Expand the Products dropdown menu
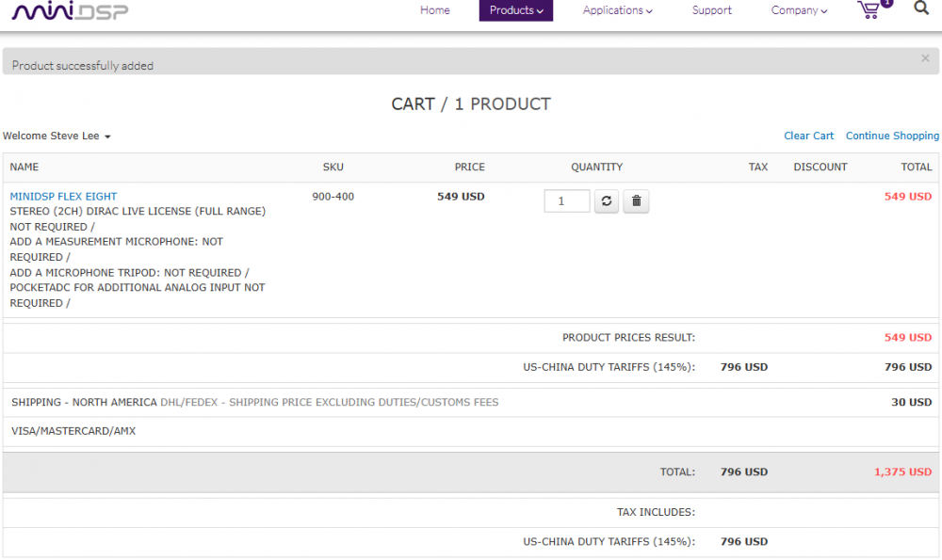Image resolution: width=942 pixels, height=560 pixels. (516, 10)
